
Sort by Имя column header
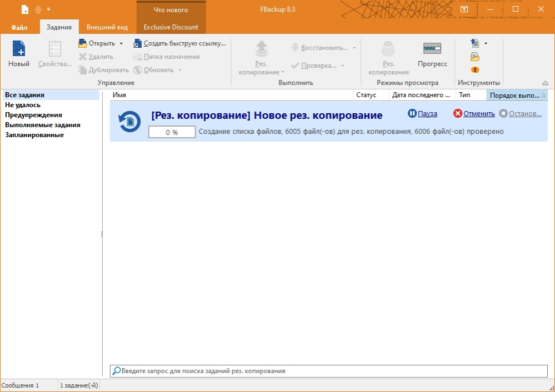[232, 95]
